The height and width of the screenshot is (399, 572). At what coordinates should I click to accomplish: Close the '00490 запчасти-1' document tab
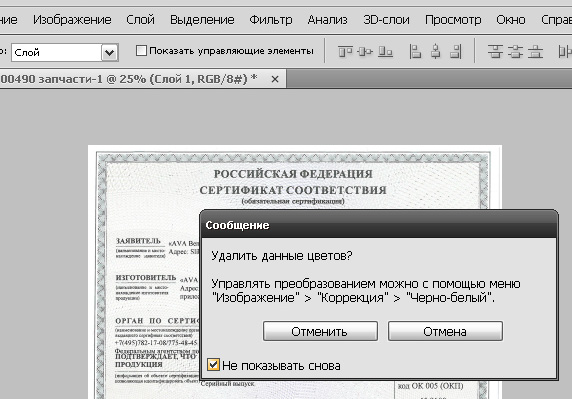[x=275, y=79]
